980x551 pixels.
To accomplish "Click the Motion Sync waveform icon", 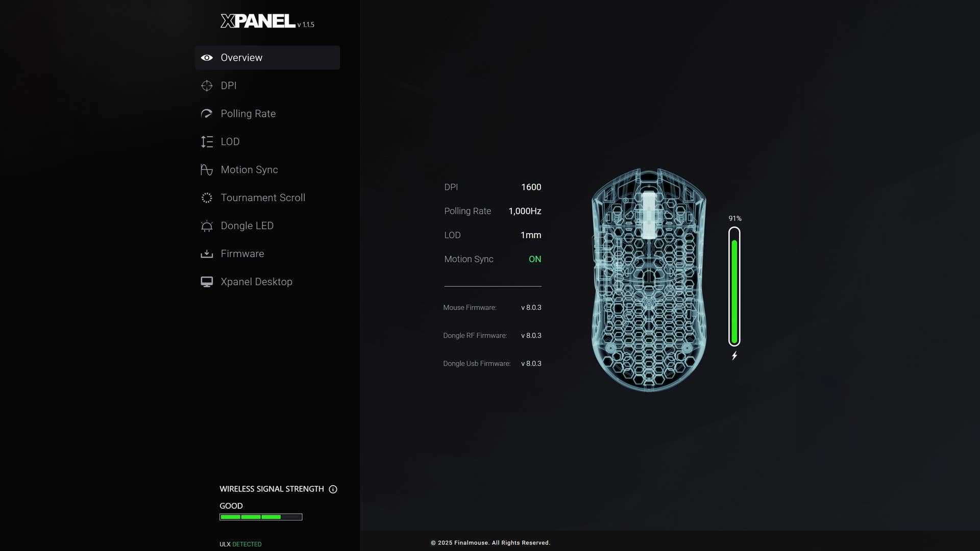I will [x=207, y=170].
